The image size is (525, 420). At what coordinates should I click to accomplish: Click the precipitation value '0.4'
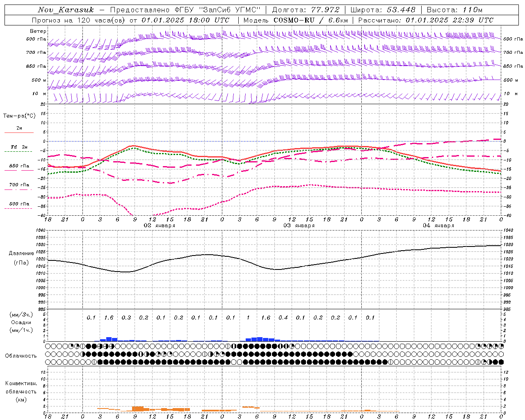[283, 317]
